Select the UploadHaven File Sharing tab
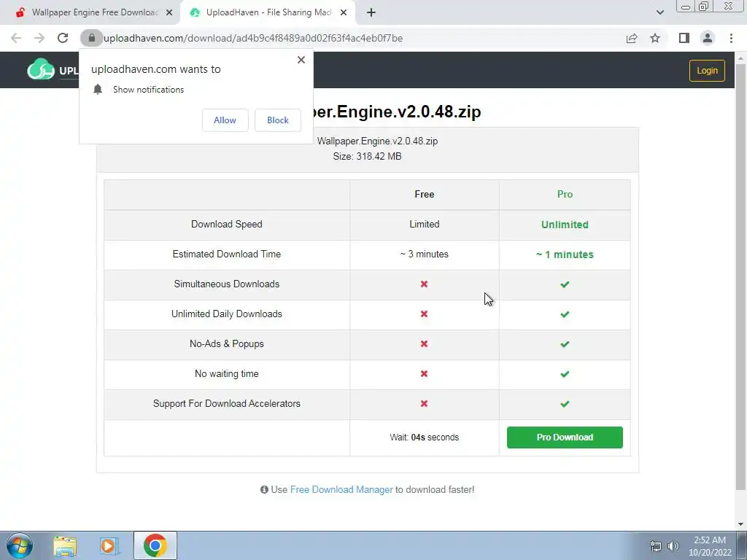Image resolution: width=747 pixels, height=560 pixels. [268, 13]
